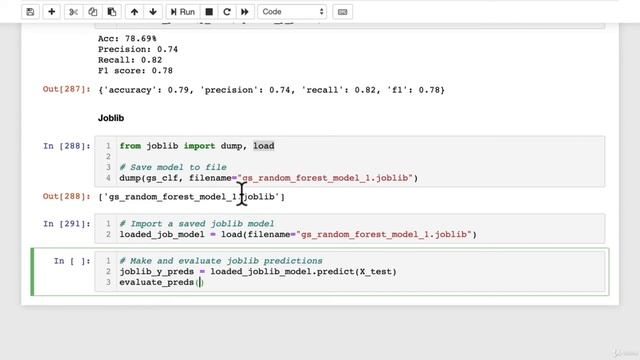
Task: Click the 'from joblib import dump, load' line
Action: click(x=197, y=146)
